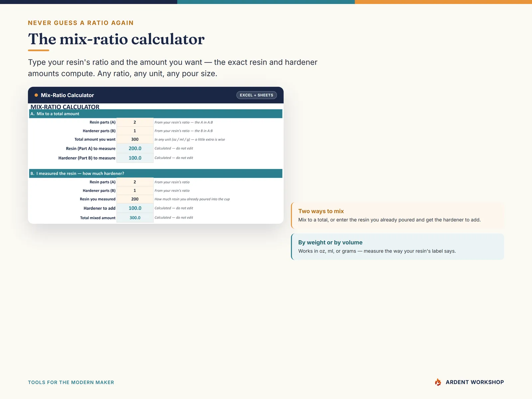Select the Hardener parts (B) value in section A
This screenshot has width=532, height=399.
tap(135, 131)
